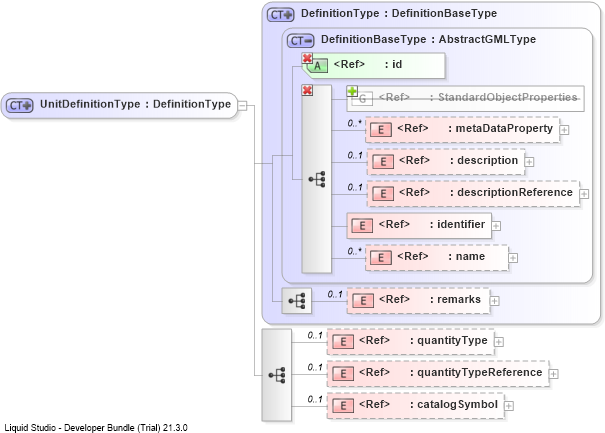605x433 pixels.
Task: Select the UnitDefinitionType : DefinitionType label
Action: pos(135,104)
